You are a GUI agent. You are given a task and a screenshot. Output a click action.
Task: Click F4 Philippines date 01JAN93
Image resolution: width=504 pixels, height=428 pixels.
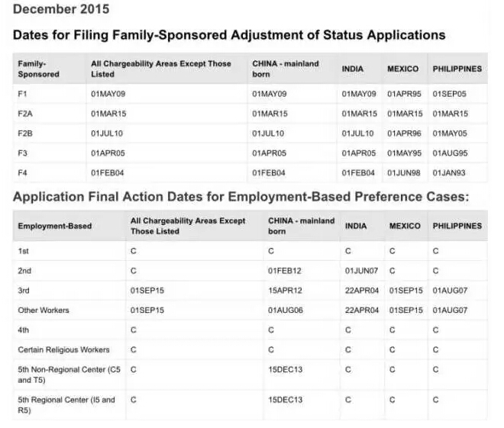[x=449, y=173]
